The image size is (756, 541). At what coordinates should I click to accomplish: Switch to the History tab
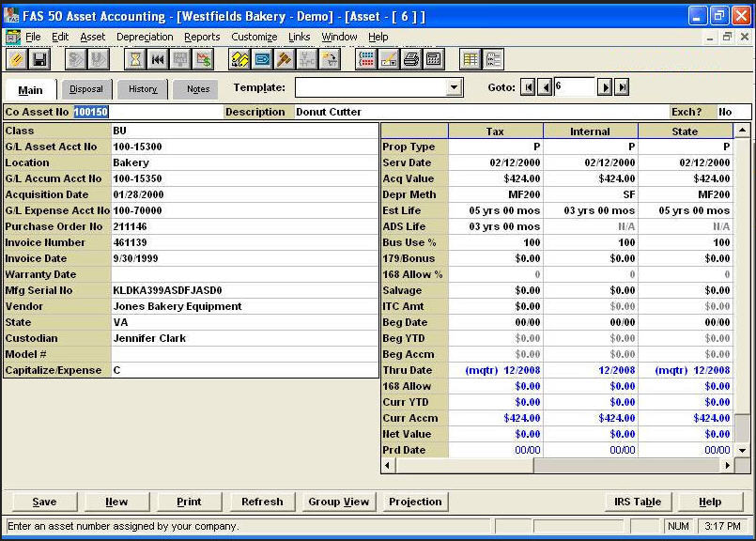[x=143, y=89]
